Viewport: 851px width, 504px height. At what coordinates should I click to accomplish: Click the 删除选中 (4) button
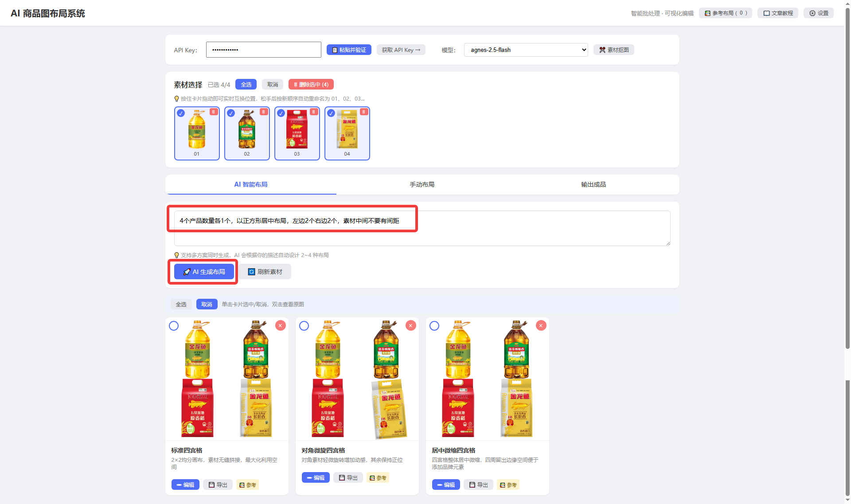[x=311, y=84]
